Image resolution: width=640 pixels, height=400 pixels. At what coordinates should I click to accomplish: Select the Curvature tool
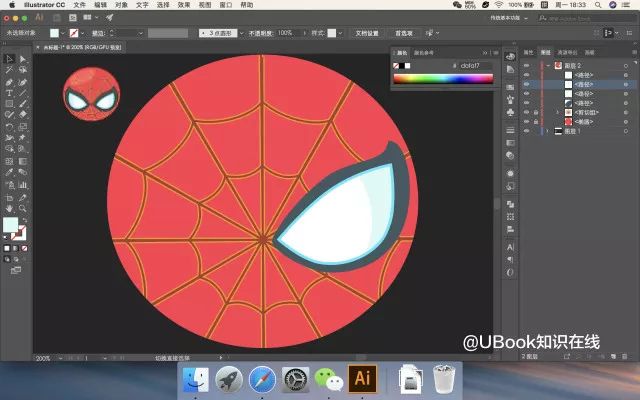point(22,82)
